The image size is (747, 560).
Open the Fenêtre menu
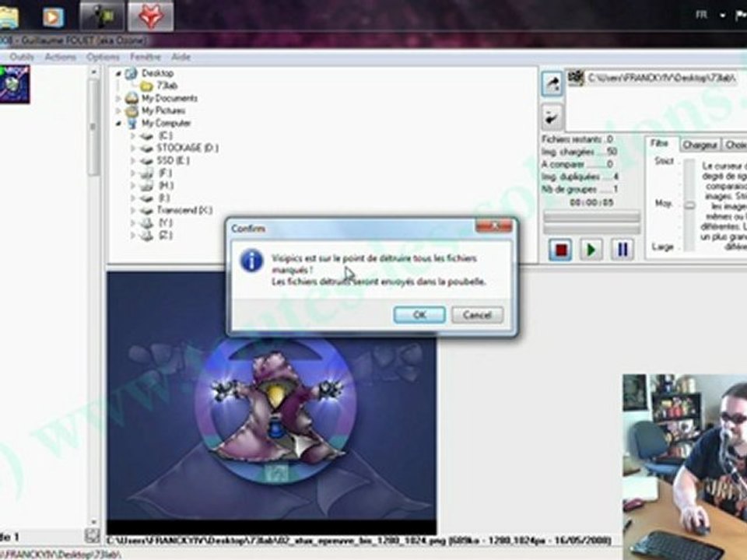(146, 57)
